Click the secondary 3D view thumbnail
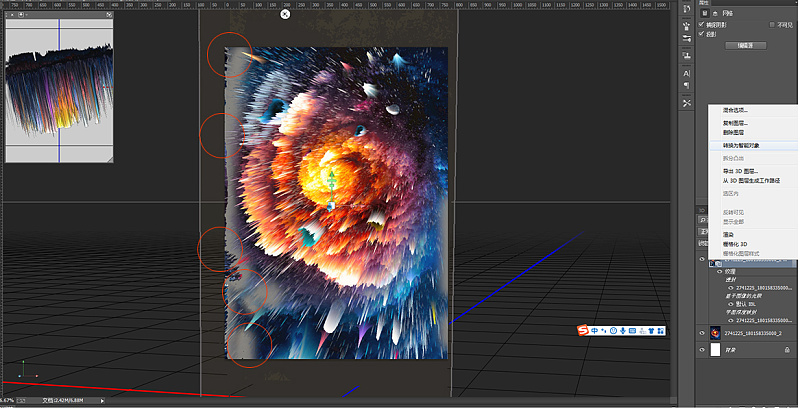Screen dimensions: 800x409 click(59, 92)
